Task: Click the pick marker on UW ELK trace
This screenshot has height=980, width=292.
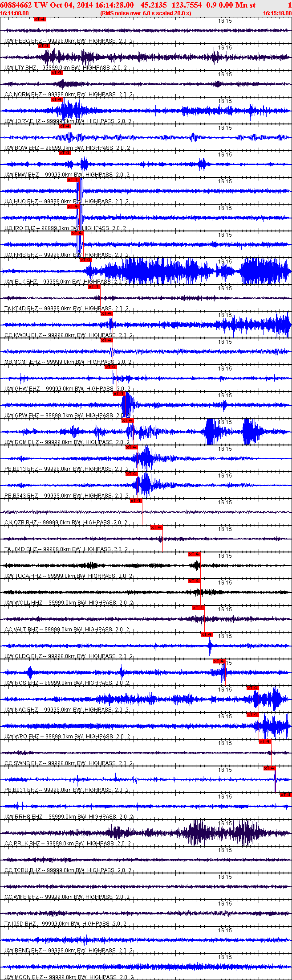Action: (86, 260)
